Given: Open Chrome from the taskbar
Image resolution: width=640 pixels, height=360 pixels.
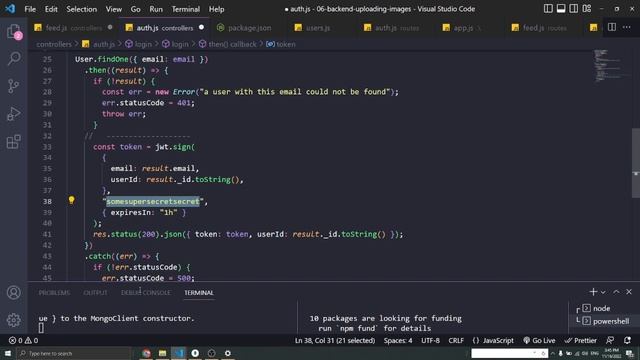Looking at the screenshot, I should click(x=146, y=353).
